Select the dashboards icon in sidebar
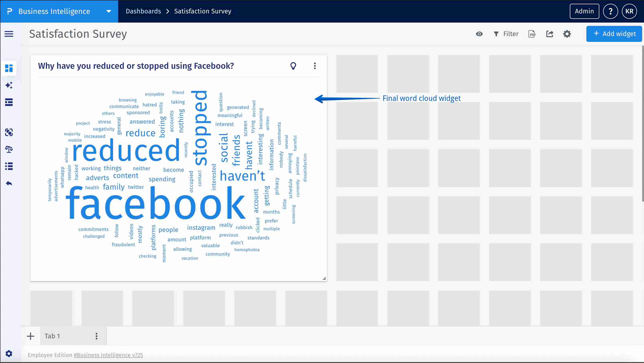This screenshot has width=644, height=363. pyautogui.click(x=9, y=68)
